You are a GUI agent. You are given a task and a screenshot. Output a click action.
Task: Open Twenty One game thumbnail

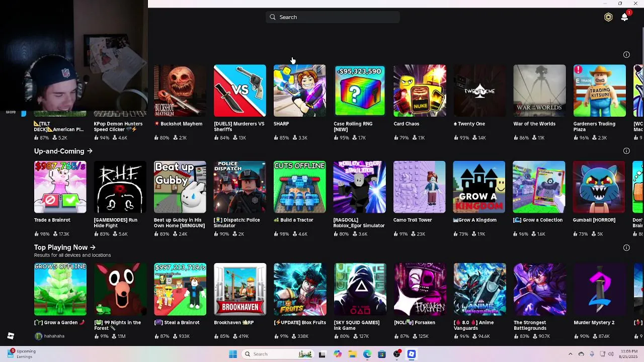[479, 90]
